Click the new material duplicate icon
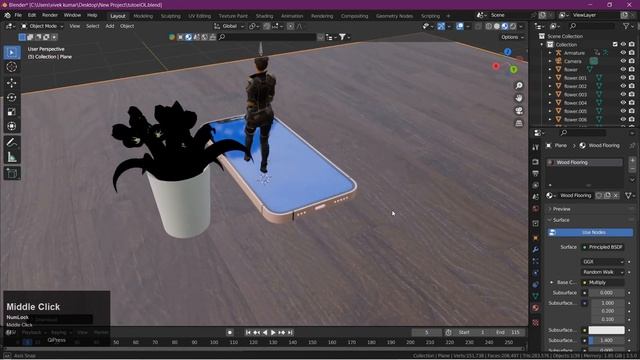640x360 pixels. tap(607, 196)
